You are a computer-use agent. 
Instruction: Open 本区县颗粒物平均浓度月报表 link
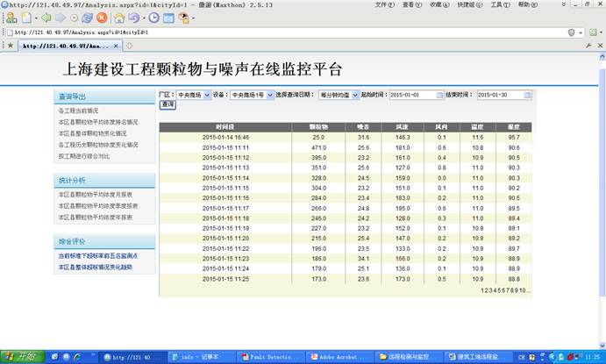[96, 194]
